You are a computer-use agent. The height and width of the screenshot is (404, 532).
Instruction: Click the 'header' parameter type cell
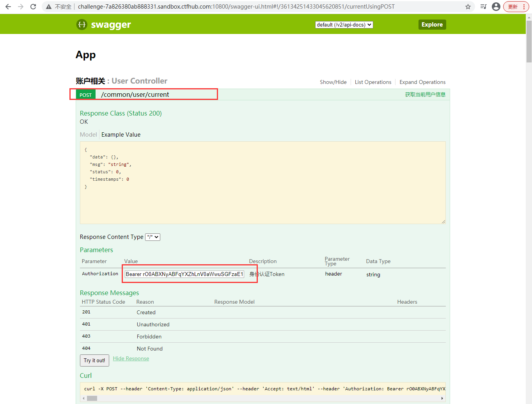333,274
